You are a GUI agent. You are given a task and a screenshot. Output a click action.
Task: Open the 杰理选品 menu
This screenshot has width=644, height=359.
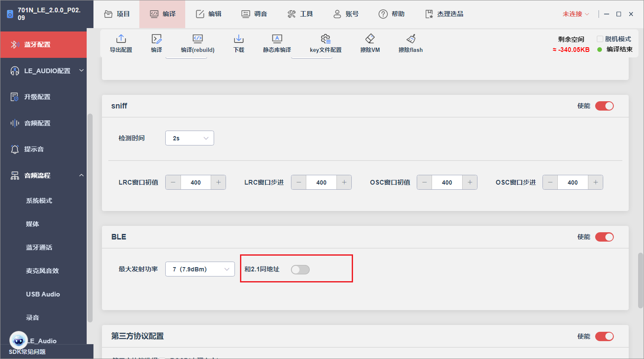pyautogui.click(x=444, y=14)
